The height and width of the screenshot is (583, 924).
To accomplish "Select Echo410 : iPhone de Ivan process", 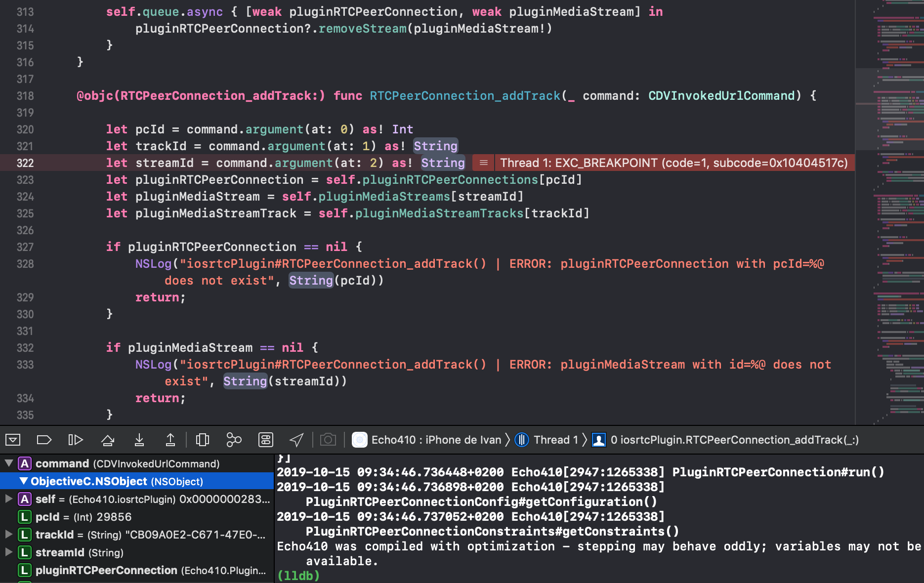I will coord(427,440).
